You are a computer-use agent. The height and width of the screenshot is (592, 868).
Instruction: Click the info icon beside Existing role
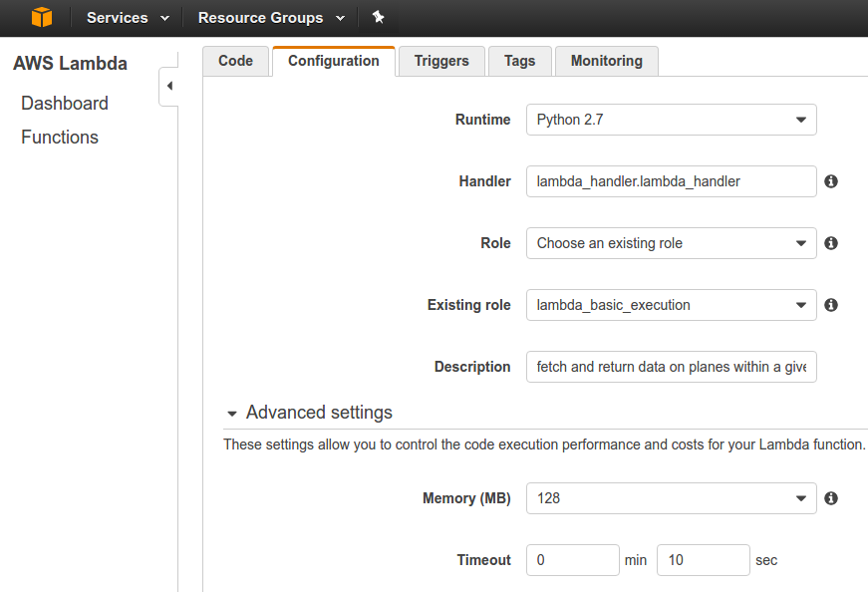tap(831, 305)
